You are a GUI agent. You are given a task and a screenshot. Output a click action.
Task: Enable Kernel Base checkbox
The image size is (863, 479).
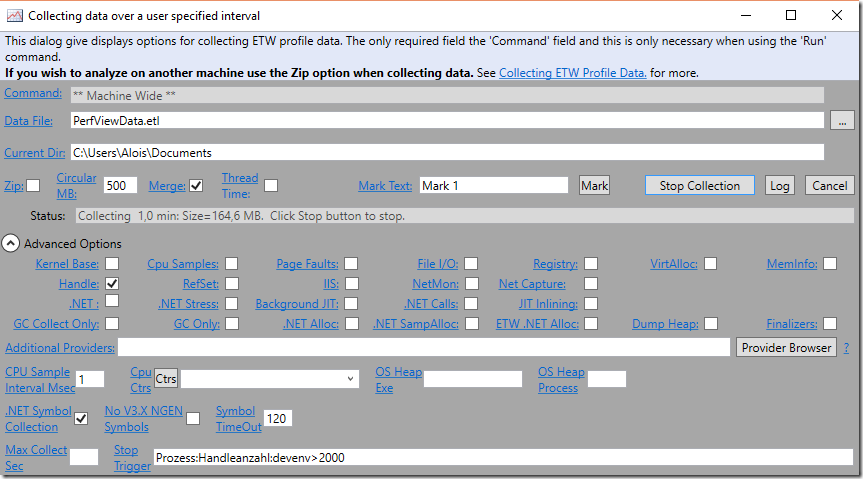coord(112,264)
